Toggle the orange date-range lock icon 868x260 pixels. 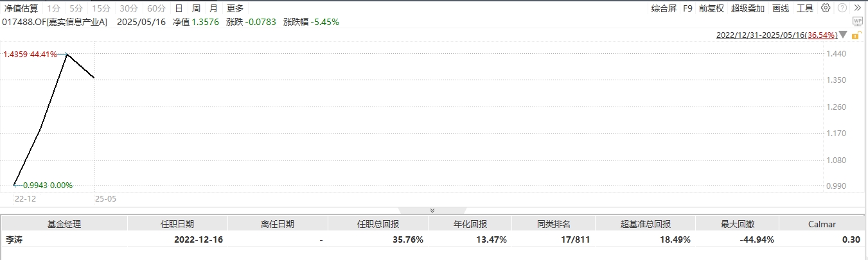click(x=858, y=36)
